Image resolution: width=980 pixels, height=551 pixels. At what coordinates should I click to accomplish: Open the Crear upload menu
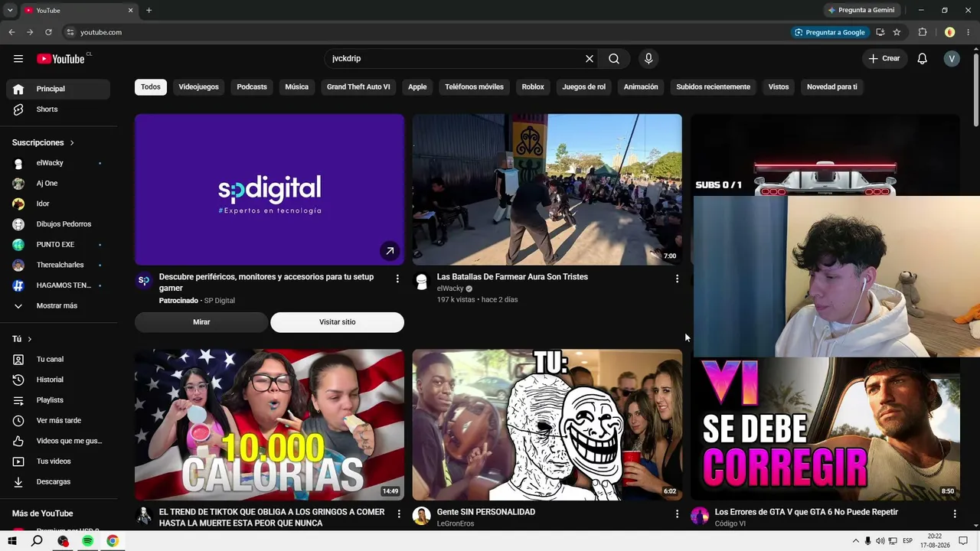pyautogui.click(x=884, y=59)
